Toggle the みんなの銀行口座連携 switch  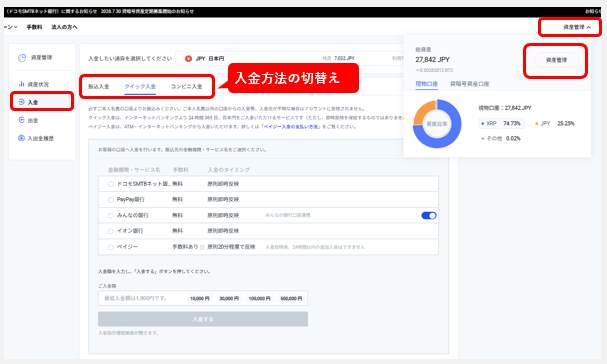(x=429, y=215)
